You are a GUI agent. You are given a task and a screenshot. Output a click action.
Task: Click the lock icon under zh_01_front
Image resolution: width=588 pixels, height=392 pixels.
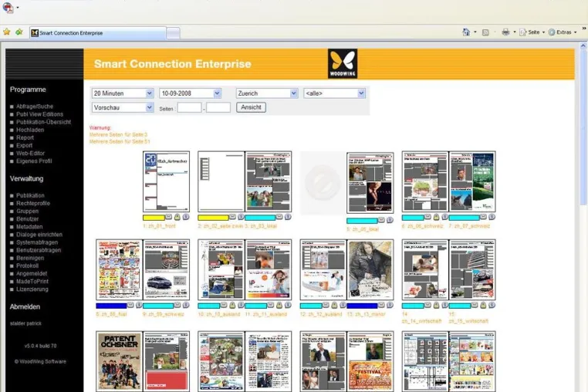pos(177,217)
